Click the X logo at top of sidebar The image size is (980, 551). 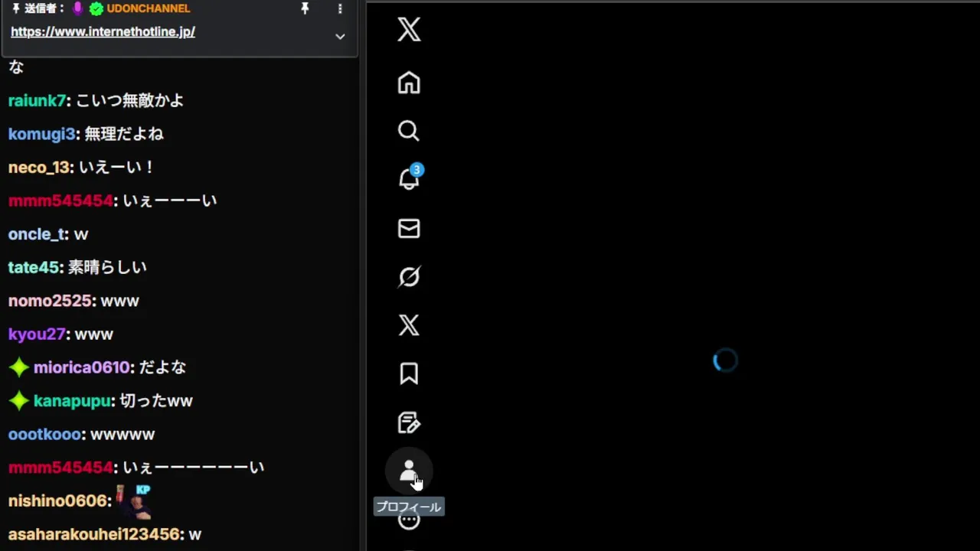click(409, 30)
